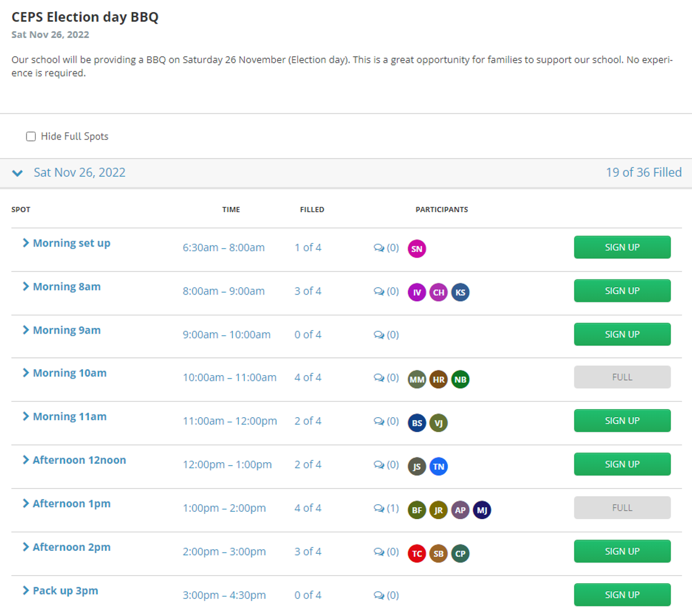Image resolution: width=692 pixels, height=616 pixels.
Task: Click the TC participant avatar
Action: (x=416, y=554)
